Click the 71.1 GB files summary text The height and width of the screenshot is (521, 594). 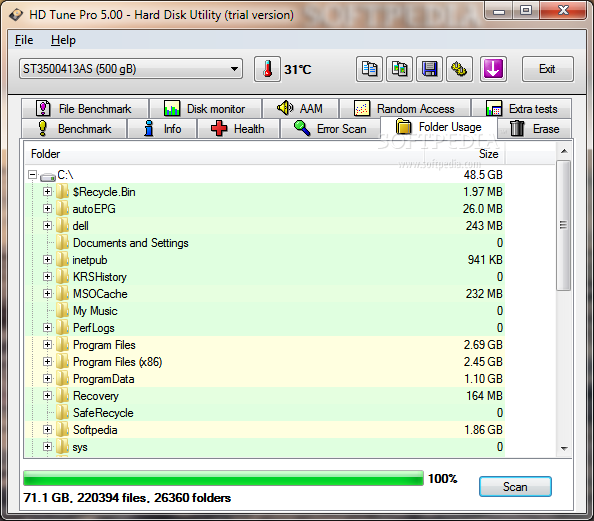[127, 498]
